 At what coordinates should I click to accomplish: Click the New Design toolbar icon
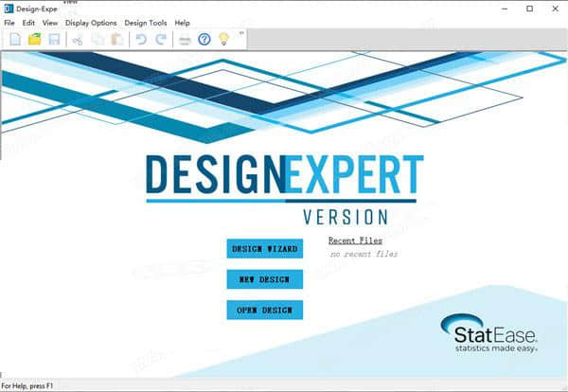16,39
